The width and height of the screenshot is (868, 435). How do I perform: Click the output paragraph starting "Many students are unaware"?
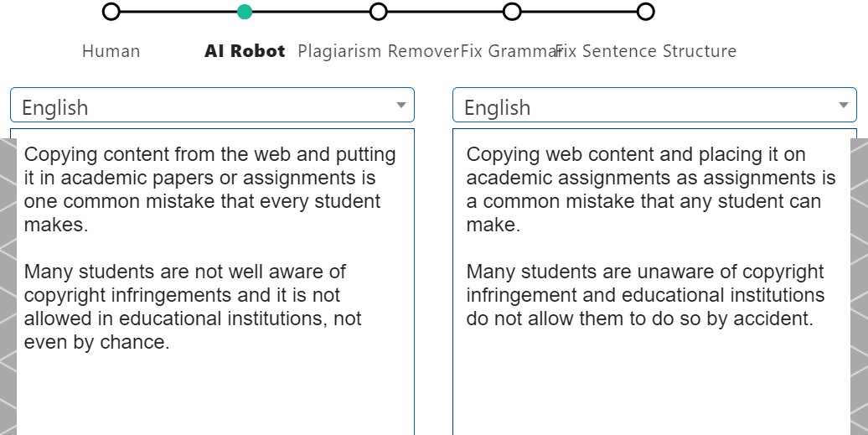pyautogui.click(x=645, y=295)
